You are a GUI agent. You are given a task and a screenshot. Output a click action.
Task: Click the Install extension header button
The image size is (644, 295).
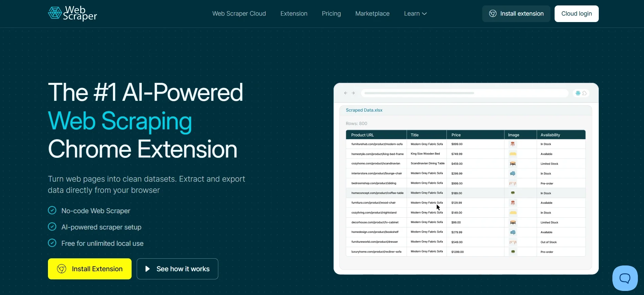(x=516, y=14)
